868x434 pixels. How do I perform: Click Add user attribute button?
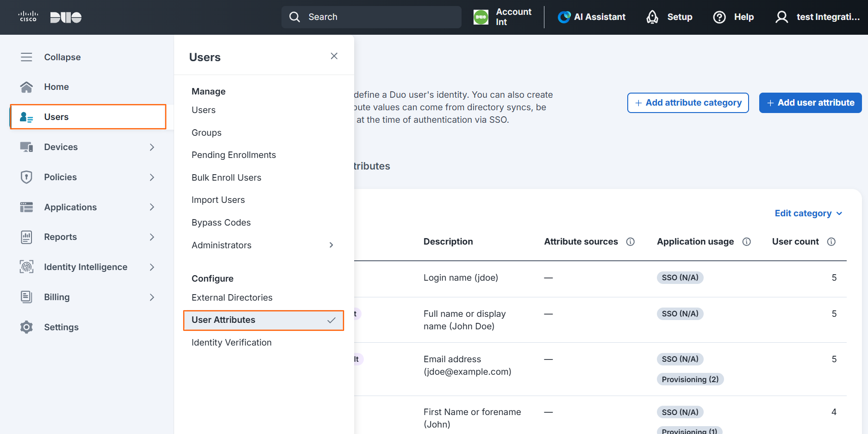pos(810,103)
